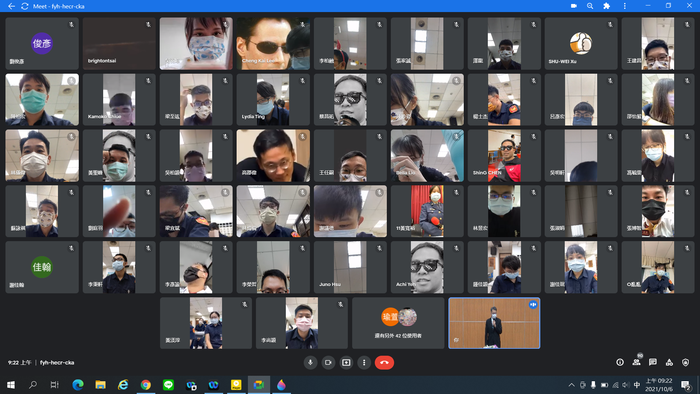Select the Juno Hsu participant tile
This screenshot has width=700, height=394.
coord(350,267)
